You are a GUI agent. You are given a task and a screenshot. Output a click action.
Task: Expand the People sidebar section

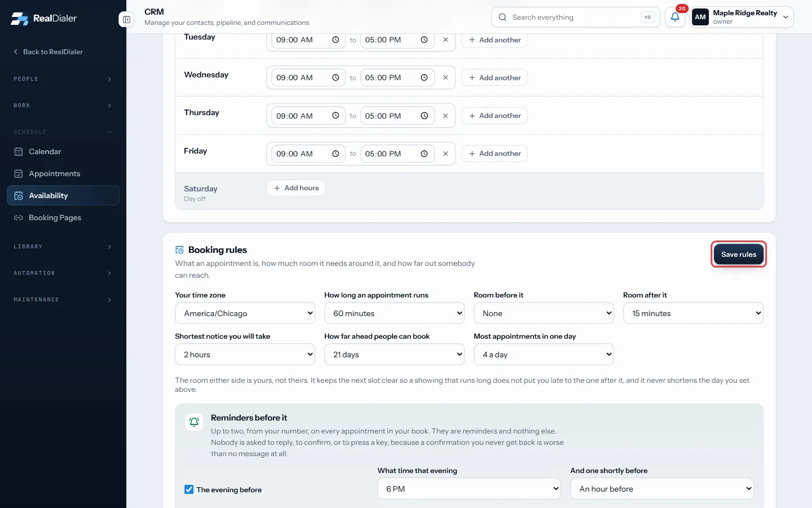click(x=63, y=79)
